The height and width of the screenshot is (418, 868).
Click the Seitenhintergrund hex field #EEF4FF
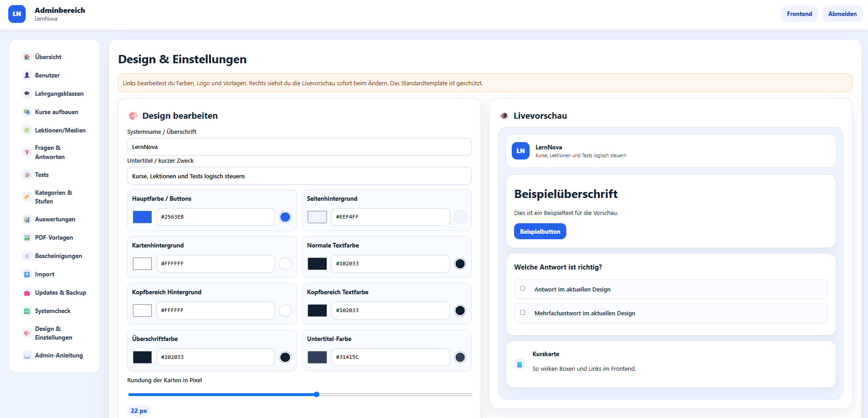(390, 217)
